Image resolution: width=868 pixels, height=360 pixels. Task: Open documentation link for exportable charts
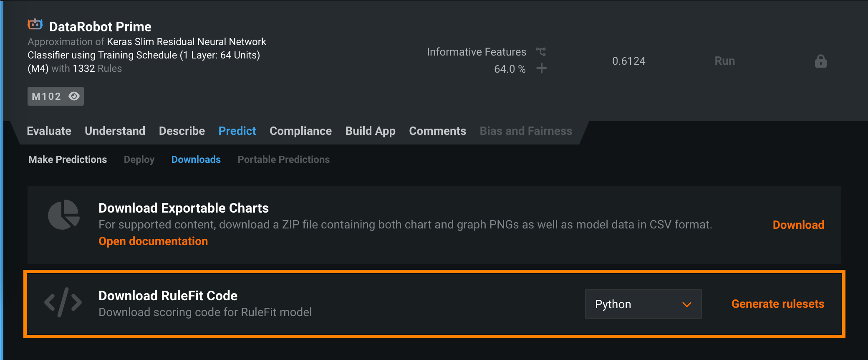[x=153, y=241]
